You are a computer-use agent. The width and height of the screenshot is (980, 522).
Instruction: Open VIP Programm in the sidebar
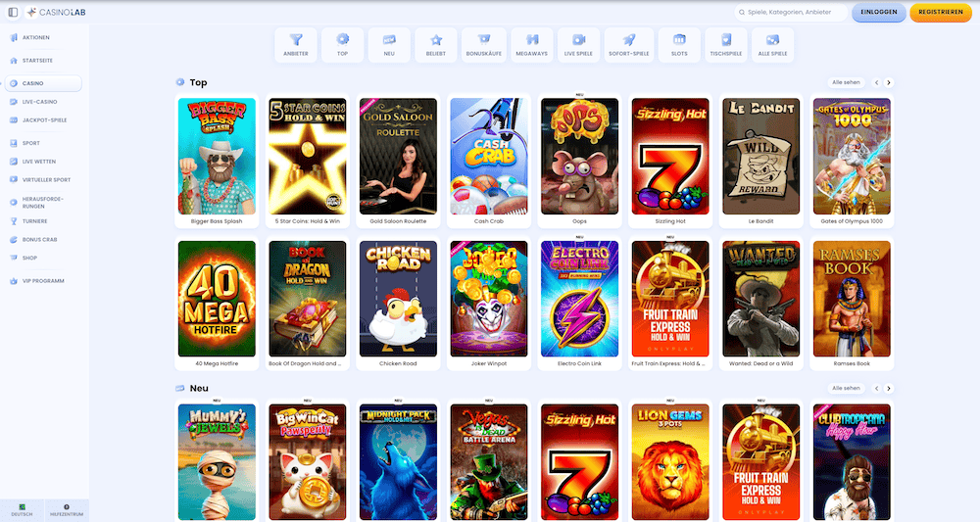tap(42, 281)
